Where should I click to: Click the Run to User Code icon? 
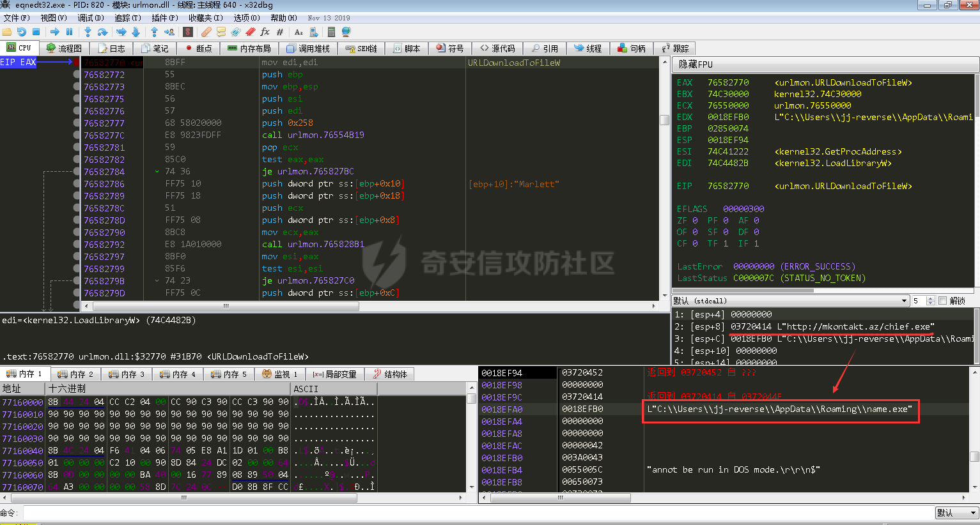pyautogui.click(x=169, y=32)
